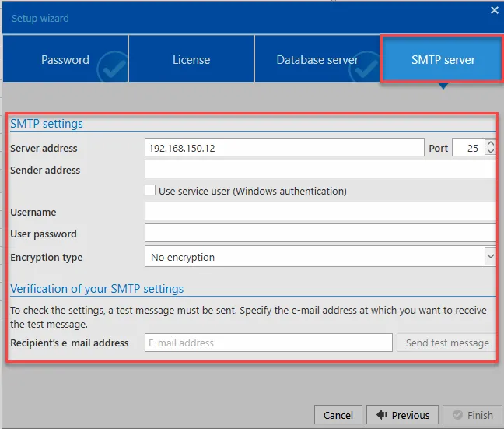Image resolution: width=504 pixels, height=429 pixels.
Task: Click the back arrow icon on Previous
Action: (382, 414)
